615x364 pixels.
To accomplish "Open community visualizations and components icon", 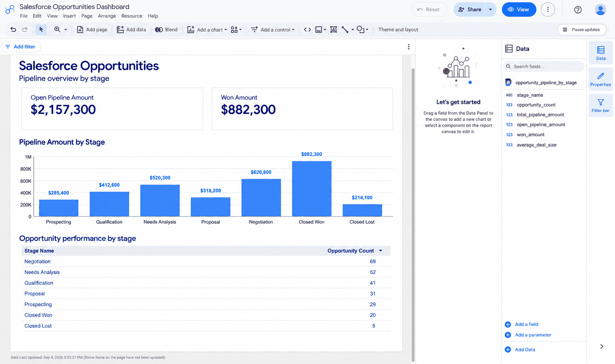I will [x=234, y=30].
